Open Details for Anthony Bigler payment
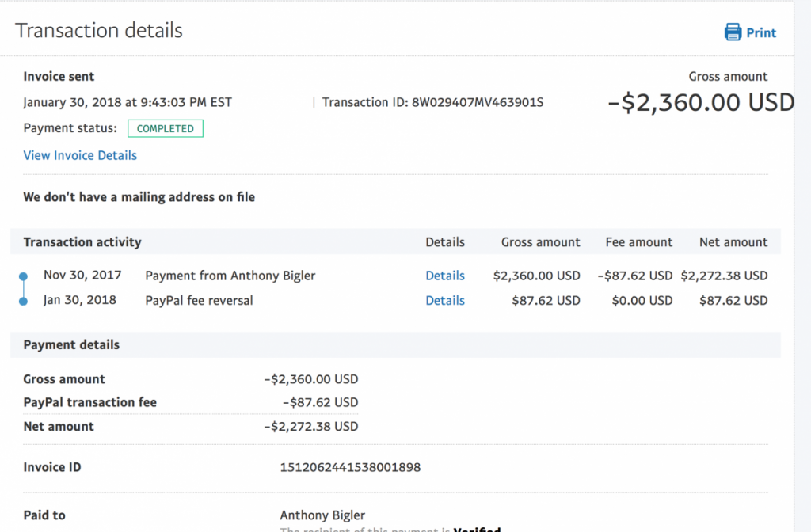 (445, 275)
